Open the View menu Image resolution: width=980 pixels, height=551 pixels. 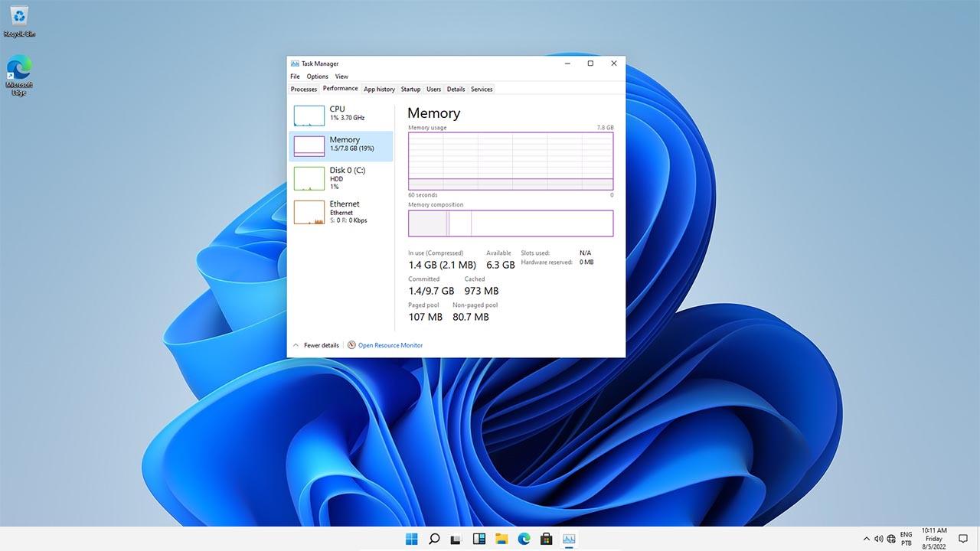pyautogui.click(x=341, y=77)
